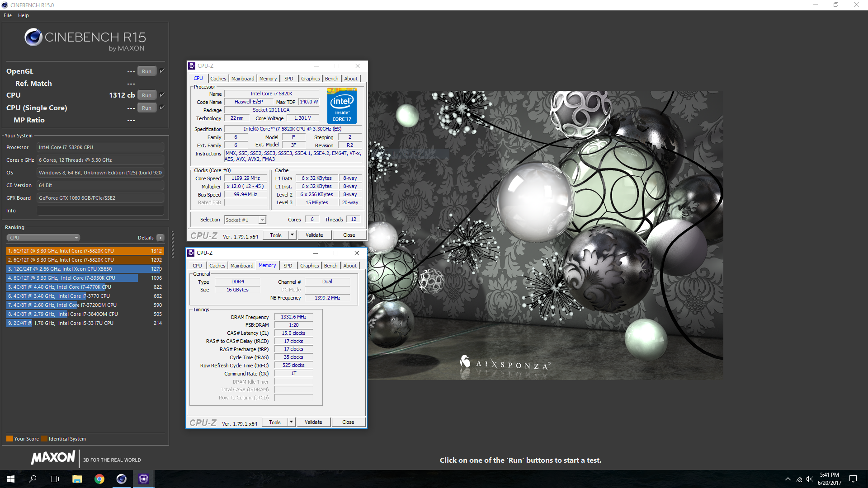Switch to Caches tab in lower CPU-Z

(x=217, y=266)
